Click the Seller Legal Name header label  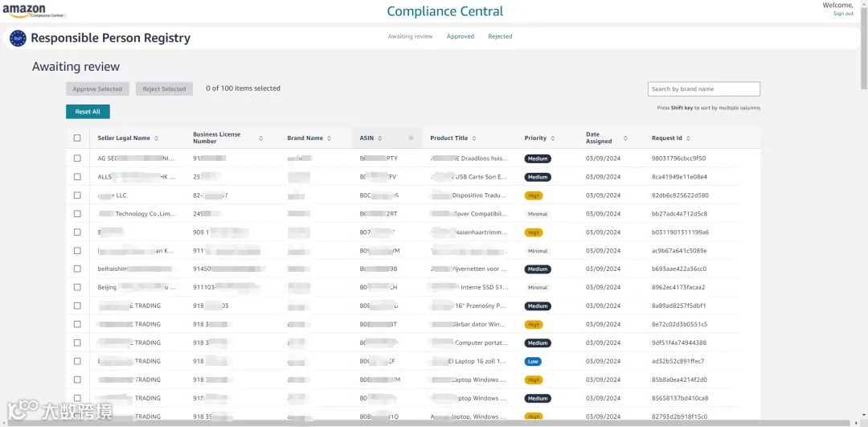pos(124,138)
